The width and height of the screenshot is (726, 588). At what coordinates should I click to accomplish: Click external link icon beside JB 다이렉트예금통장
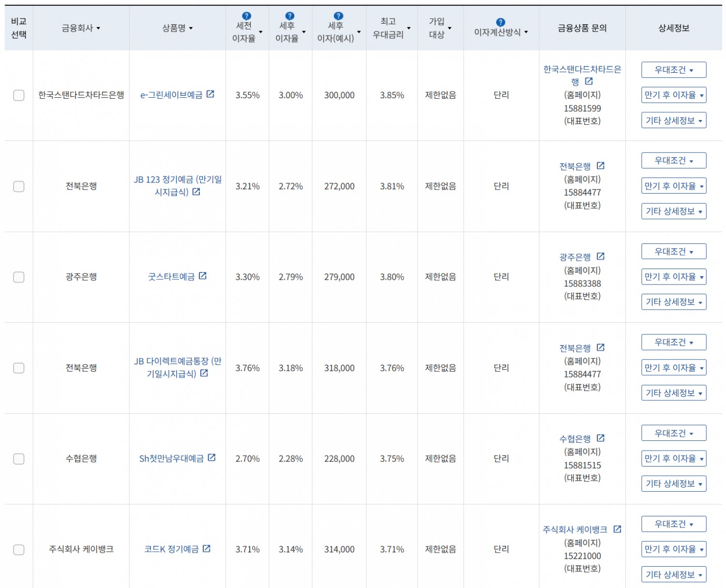click(204, 373)
